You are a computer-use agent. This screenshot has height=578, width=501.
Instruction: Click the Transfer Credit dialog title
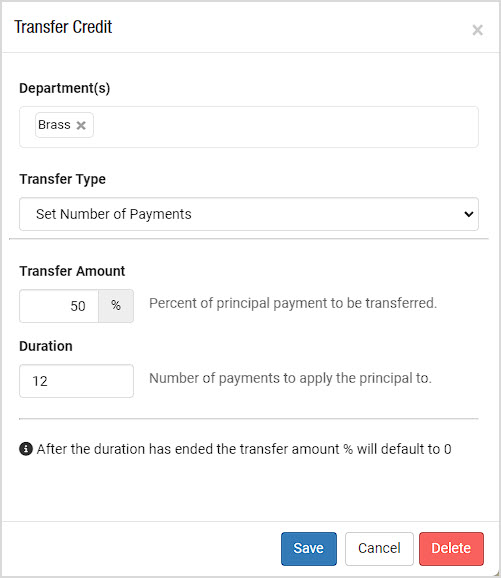[63, 27]
